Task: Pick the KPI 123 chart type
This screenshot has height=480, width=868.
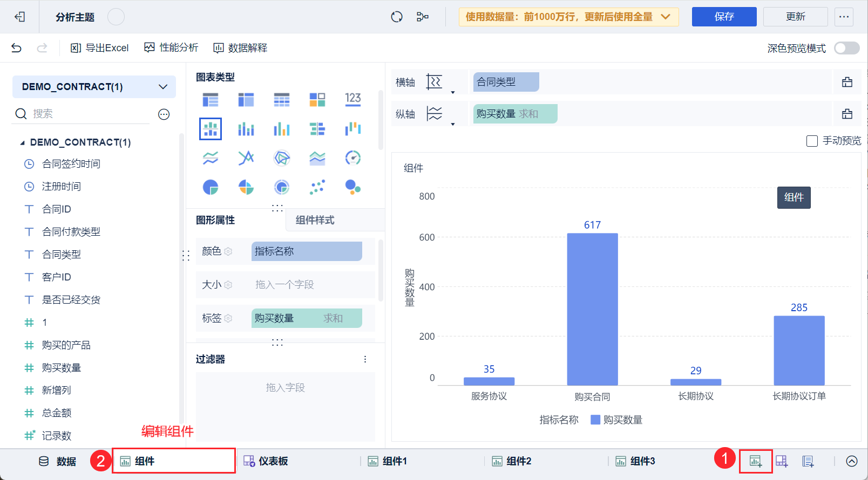Action: pyautogui.click(x=352, y=99)
